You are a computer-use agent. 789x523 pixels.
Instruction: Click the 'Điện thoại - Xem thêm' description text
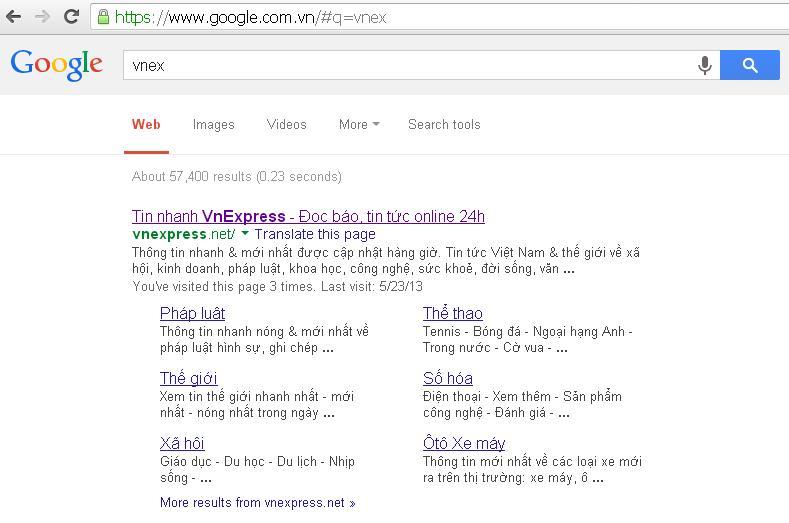pos(522,405)
